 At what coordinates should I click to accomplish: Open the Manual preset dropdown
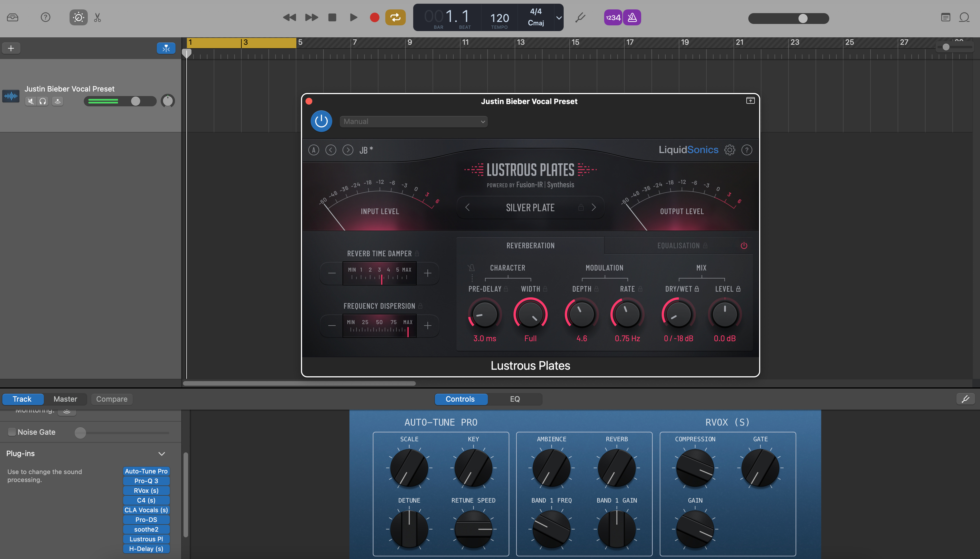pos(413,121)
